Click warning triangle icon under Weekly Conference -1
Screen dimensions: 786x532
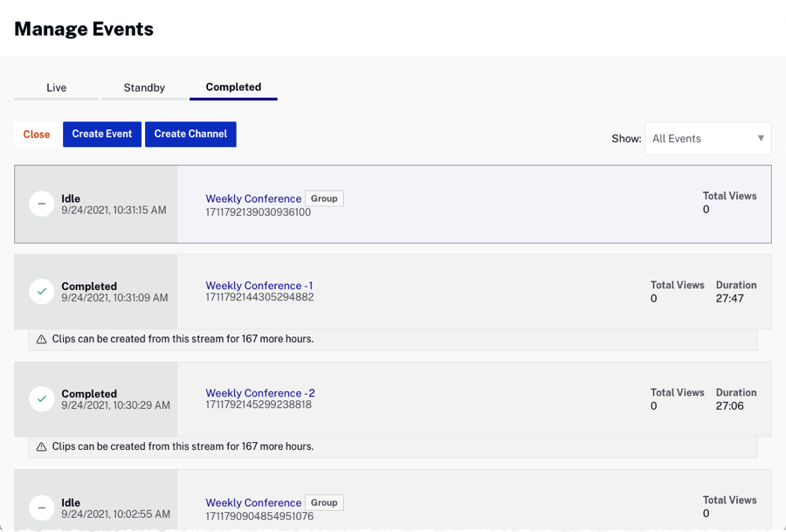[41, 339]
